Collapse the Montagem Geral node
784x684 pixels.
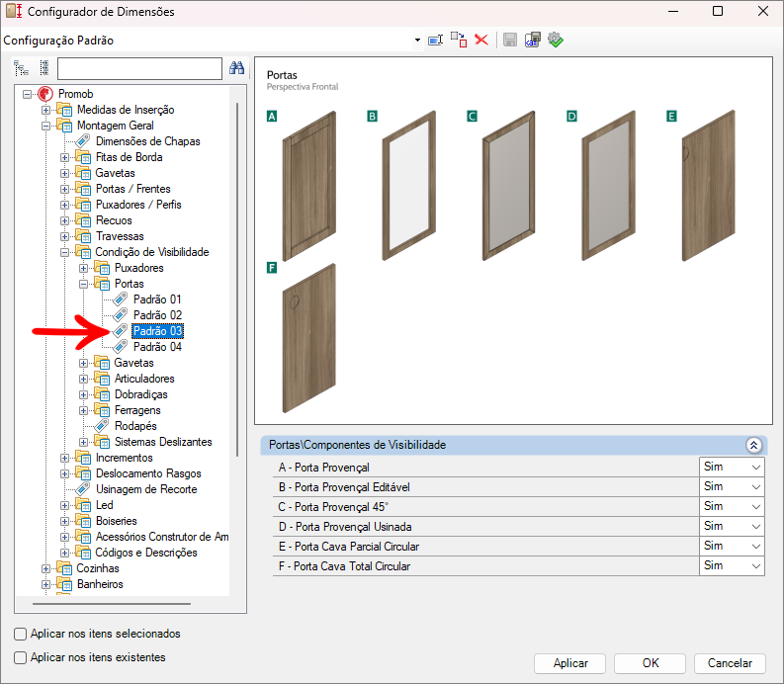45,126
